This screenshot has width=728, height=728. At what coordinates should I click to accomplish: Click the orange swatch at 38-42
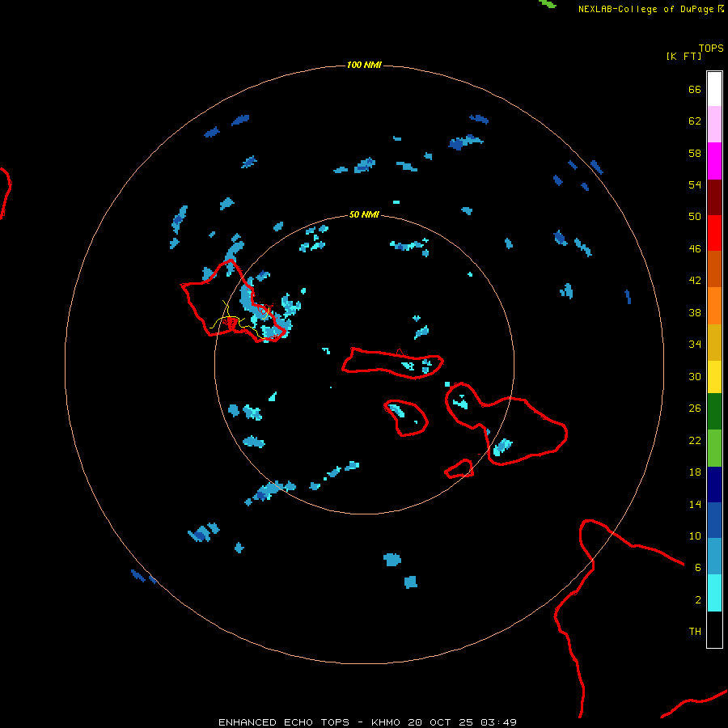click(x=714, y=306)
